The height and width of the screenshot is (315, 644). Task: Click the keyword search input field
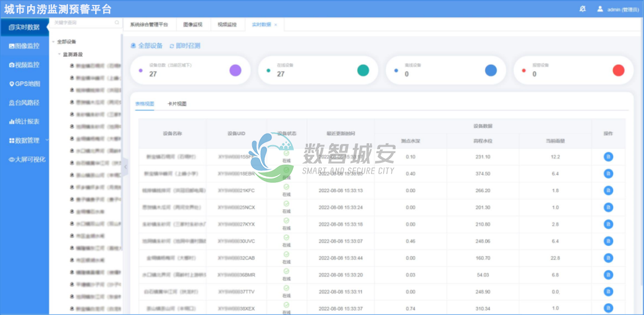(83, 22)
